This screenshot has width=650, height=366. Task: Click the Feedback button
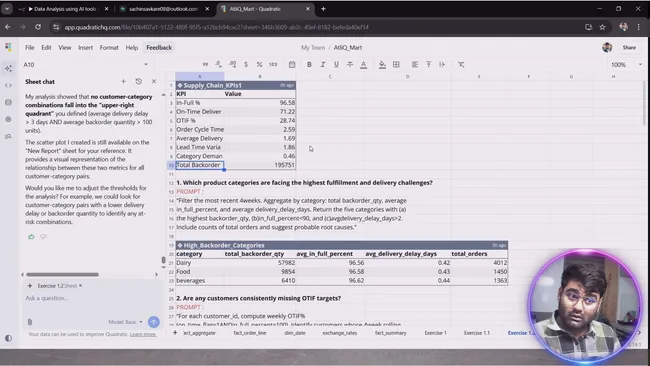tap(159, 48)
